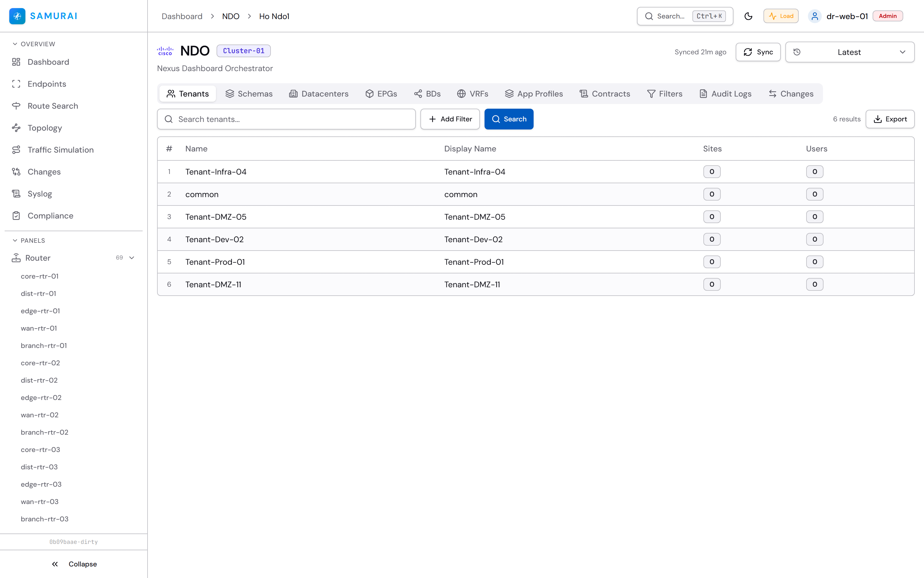Click the NDO breadcrumb link
924x578 pixels.
point(231,16)
